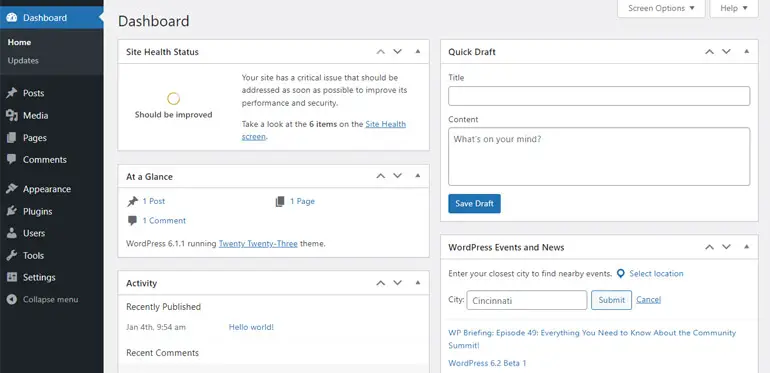Move At a Glance widget up
Viewport: 770px width, 373px height.
point(381,176)
